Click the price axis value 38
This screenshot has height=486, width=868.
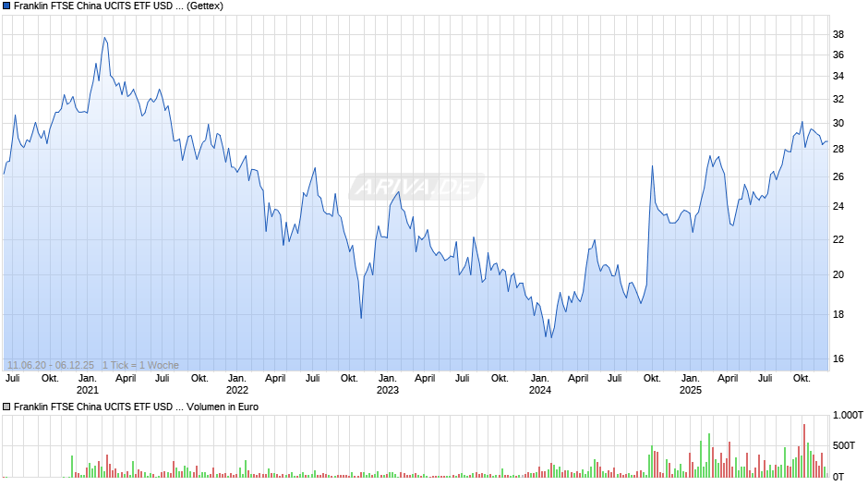tap(838, 34)
